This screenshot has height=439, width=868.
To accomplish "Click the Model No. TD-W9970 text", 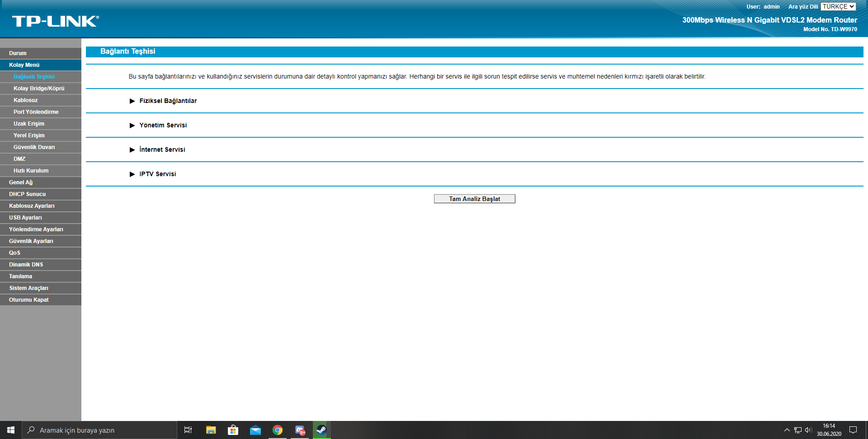I will 830,29.
